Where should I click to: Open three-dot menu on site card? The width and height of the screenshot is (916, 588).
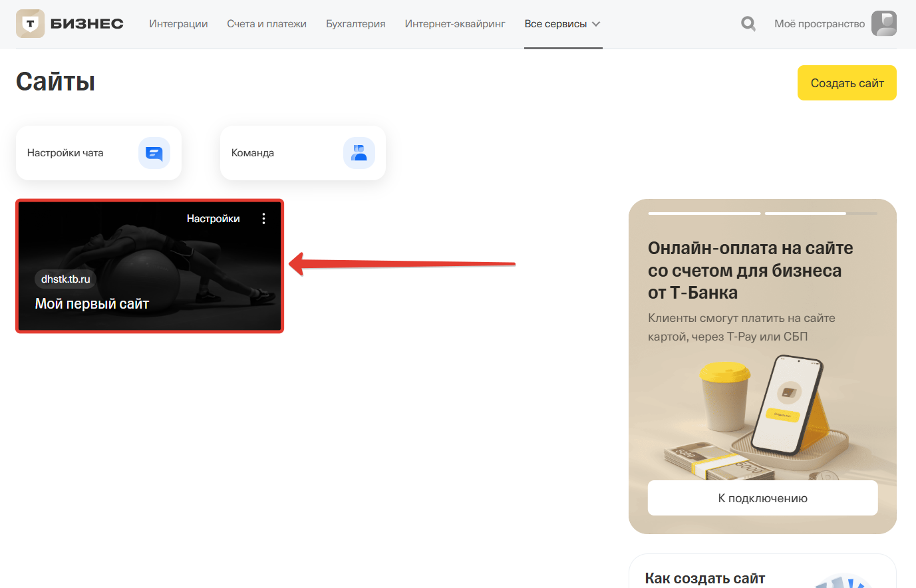pos(264,219)
